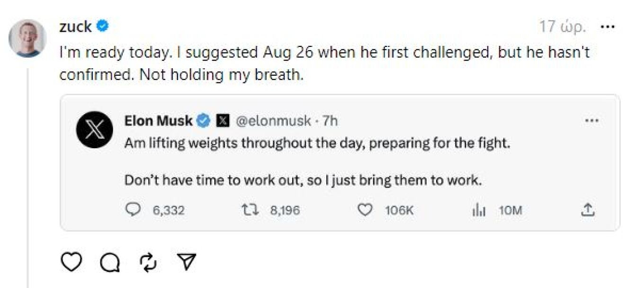Like the zuck Threads post

[x=72, y=262]
